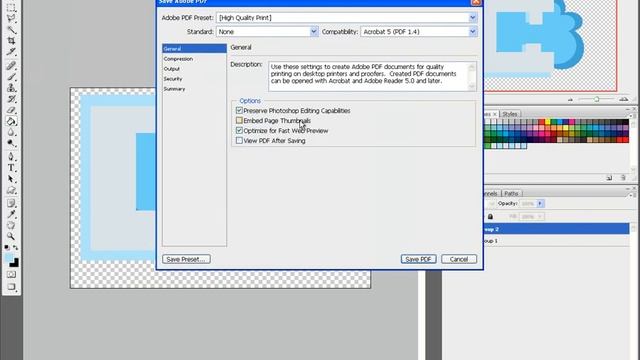Select the Healing Brush tool
The height and width of the screenshot is (360, 640).
(x=11, y=66)
